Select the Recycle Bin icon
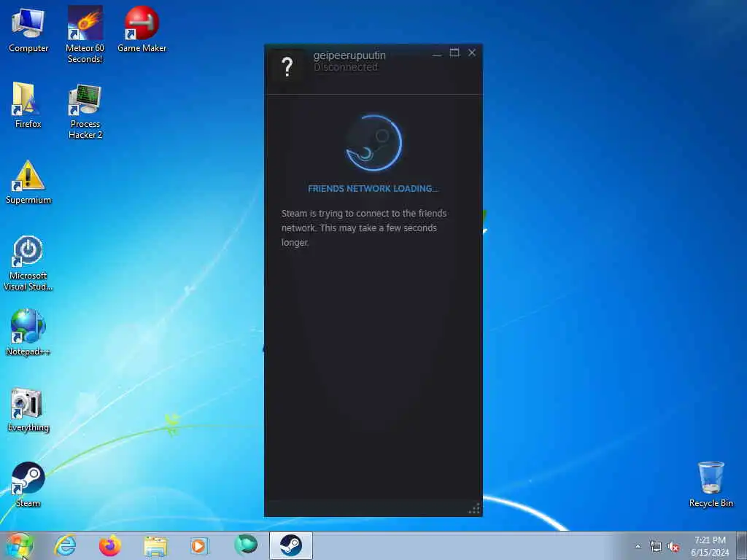Image resolution: width=747 pixels, height=560 pixels. [x=711, y=484]
